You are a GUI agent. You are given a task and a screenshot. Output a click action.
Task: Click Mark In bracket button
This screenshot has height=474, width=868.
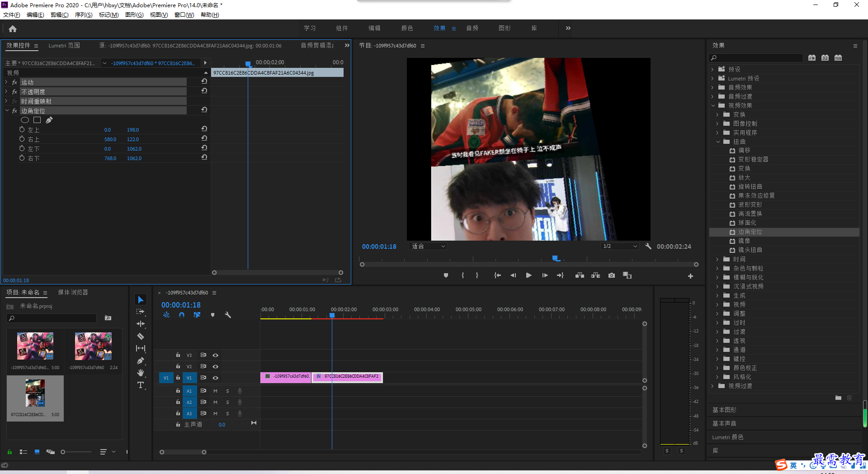click(x=462, y=275)
